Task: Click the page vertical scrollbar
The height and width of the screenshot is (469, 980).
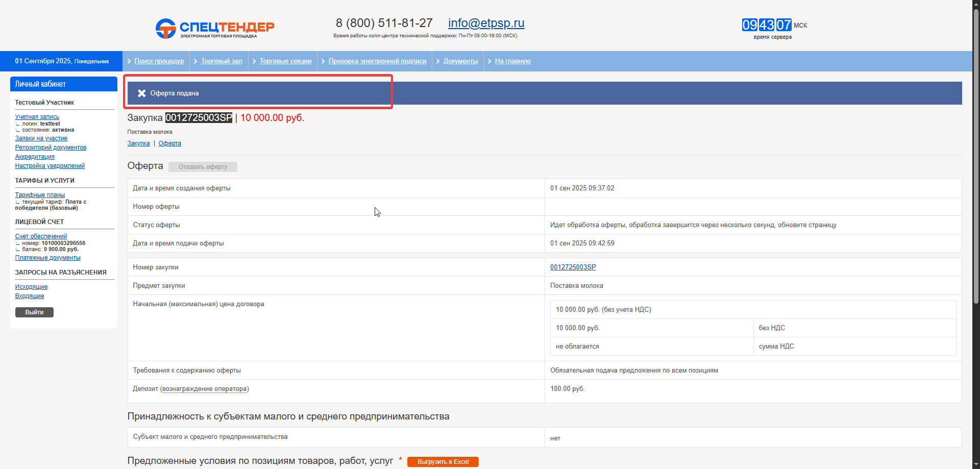Action: coord(976,153)
